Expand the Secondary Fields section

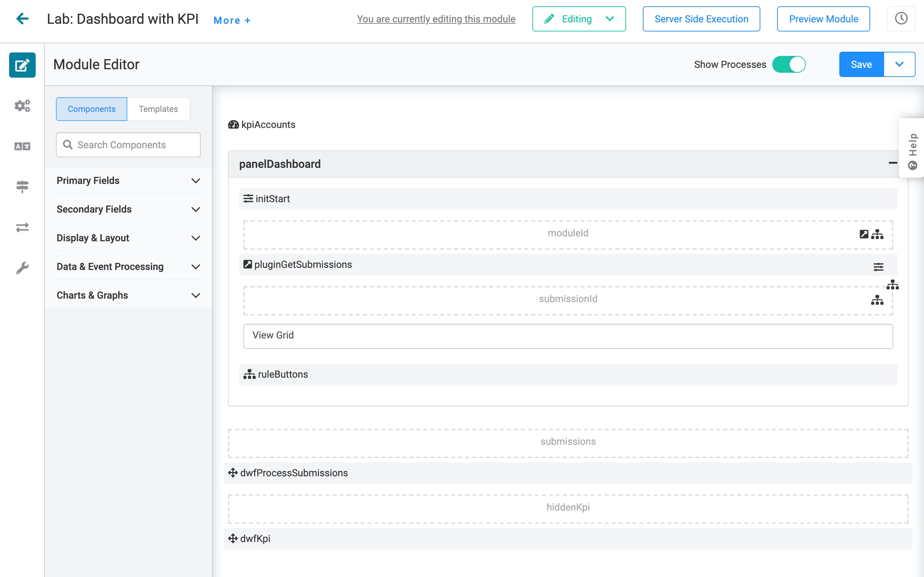(x=128, y=209)
